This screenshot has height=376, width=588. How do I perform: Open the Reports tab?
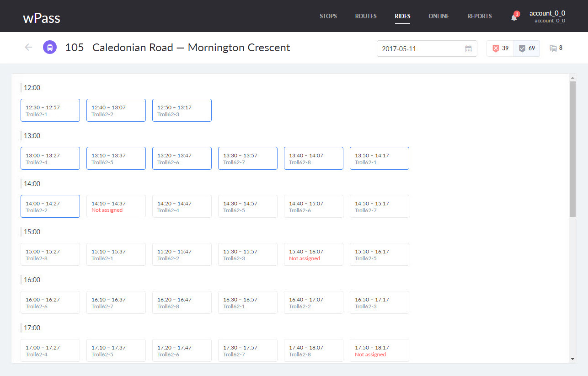479,16
